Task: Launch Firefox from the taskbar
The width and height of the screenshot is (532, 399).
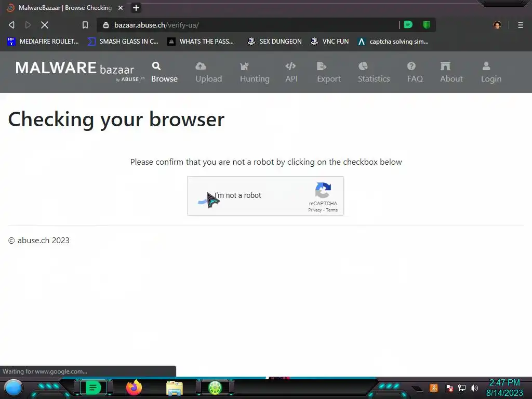Action: pyautogui.click(x=134, y=388)
